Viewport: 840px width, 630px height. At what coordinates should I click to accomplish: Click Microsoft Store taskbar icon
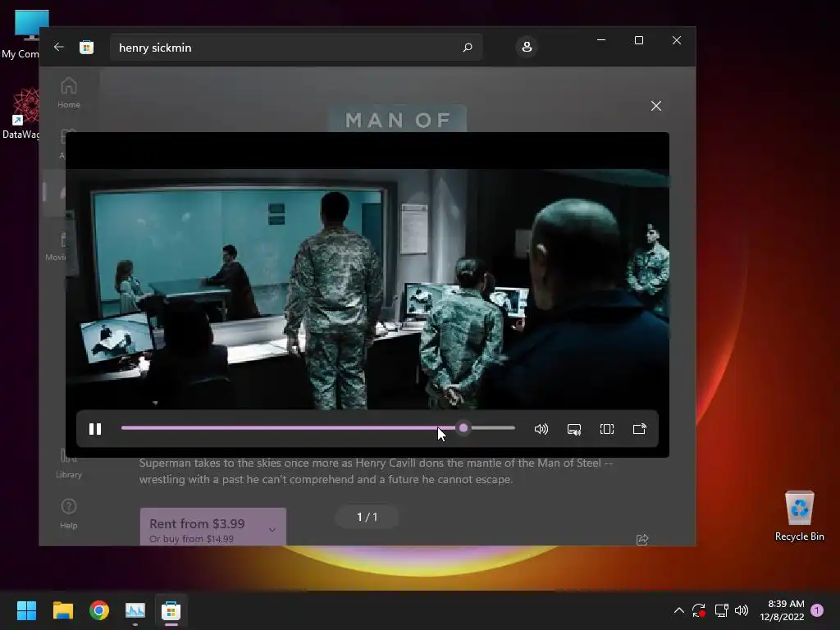171,610
